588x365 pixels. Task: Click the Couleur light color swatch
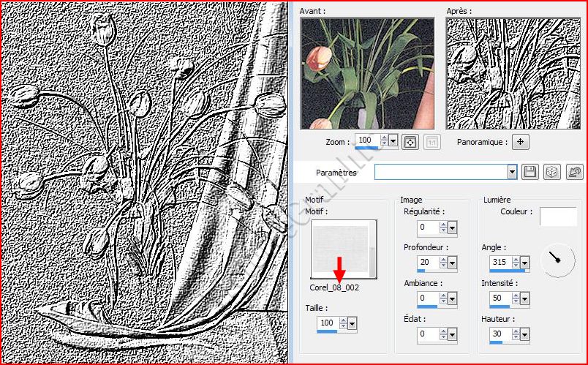point(558,217)
